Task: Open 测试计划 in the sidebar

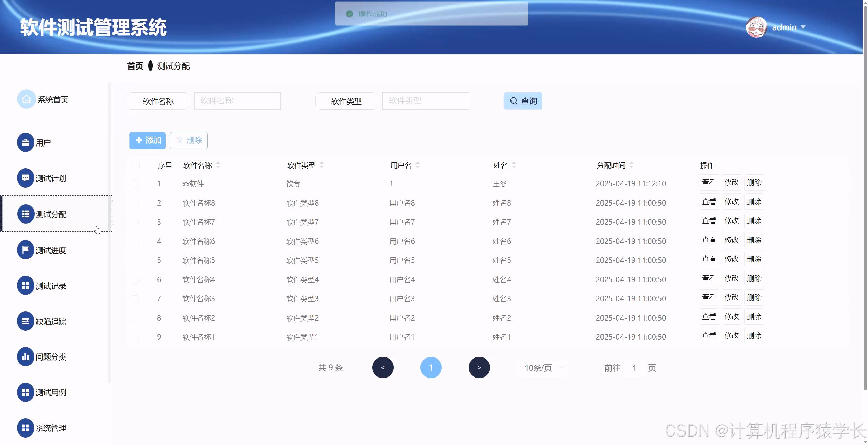Action: pos(51,178)
